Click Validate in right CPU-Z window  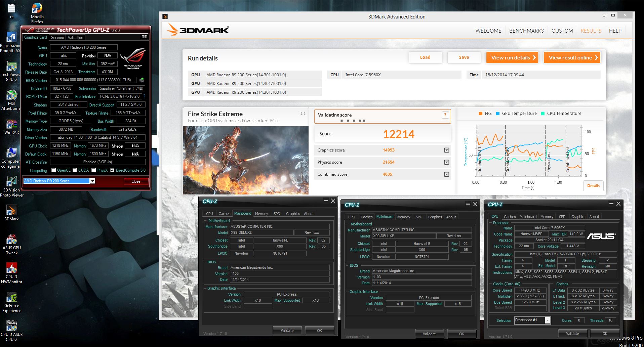point(572,334)
